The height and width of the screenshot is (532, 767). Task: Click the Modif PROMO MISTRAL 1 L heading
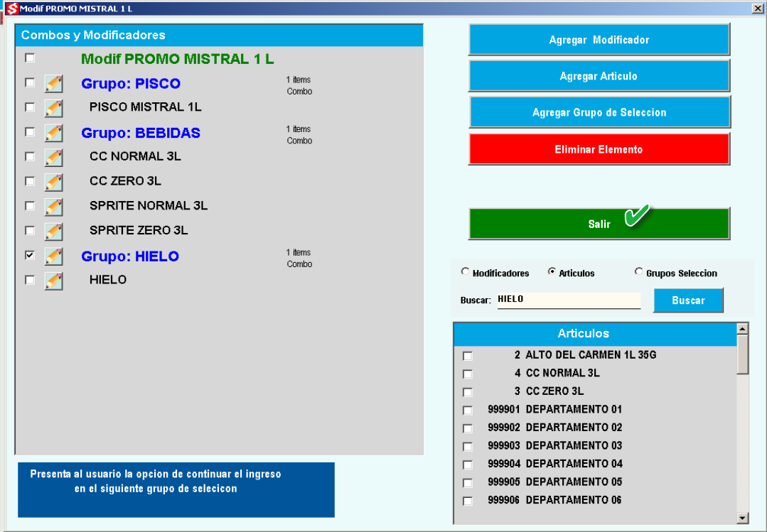(177, 59)
